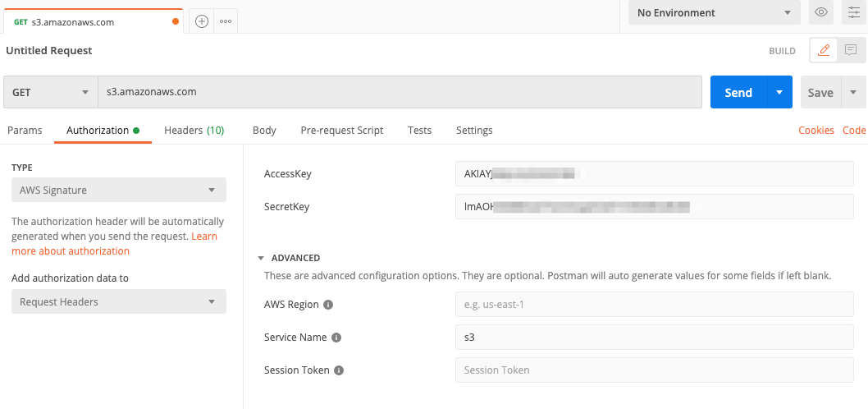Click the Service Name field containing s3

tap(655, 337)
